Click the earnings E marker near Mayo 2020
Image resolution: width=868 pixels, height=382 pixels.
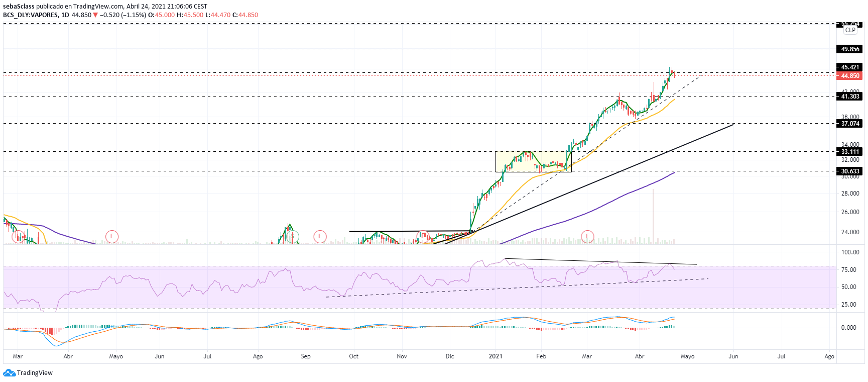click(112, 236)
